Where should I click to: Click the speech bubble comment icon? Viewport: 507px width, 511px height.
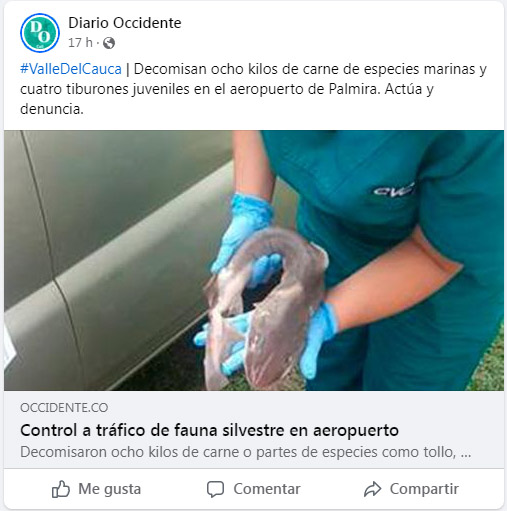pos(215,489)
